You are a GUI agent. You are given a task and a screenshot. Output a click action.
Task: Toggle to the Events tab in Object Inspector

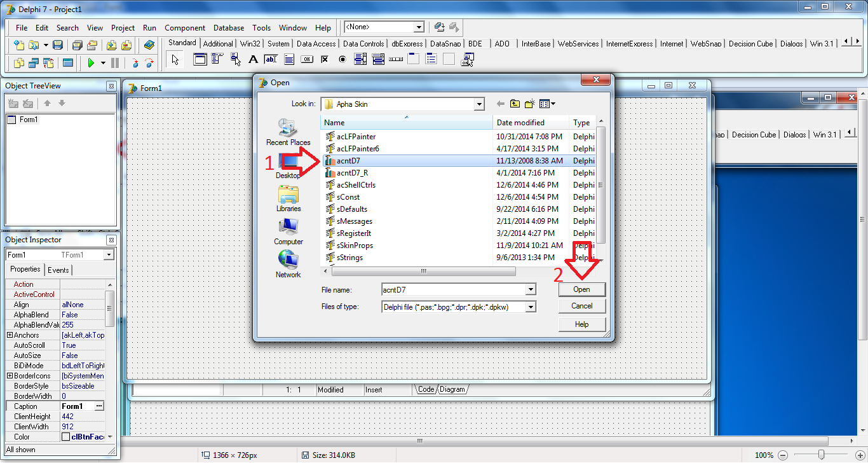coord(58,270)
